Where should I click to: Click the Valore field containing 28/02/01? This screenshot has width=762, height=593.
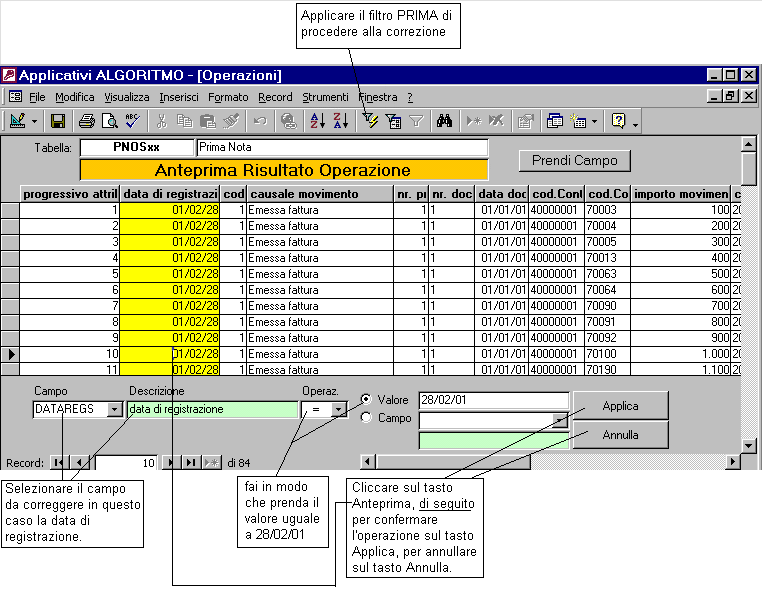pyautogui.click(x=493, y=400)
